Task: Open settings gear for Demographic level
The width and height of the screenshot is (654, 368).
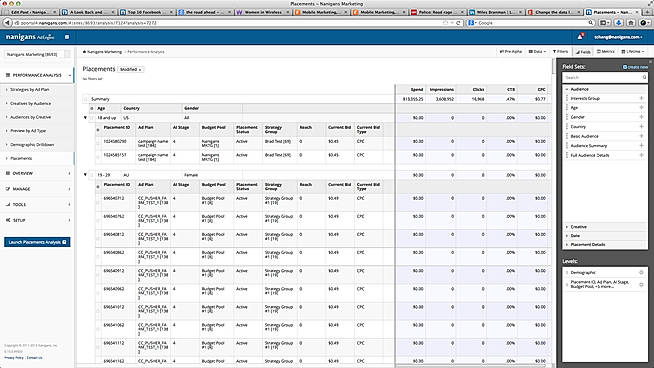Action: [641, 272]
